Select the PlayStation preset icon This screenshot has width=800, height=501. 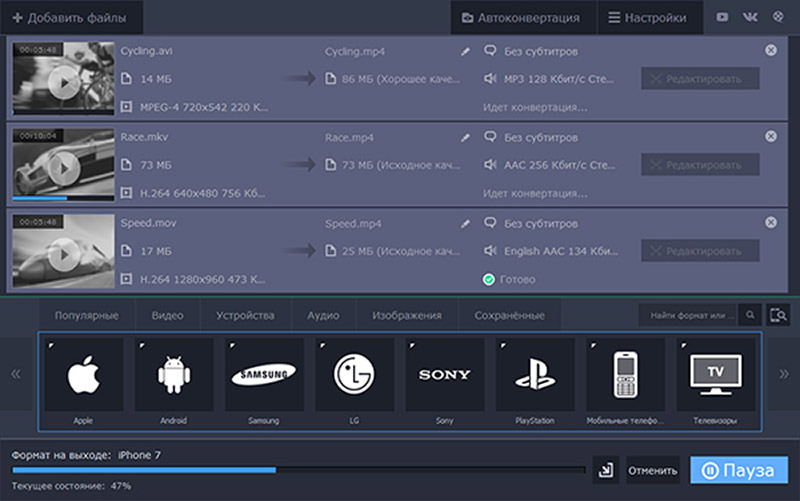[535, 375]
